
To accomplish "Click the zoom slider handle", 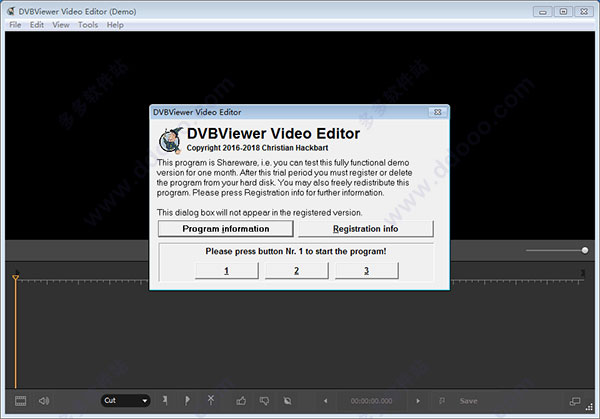I will pos(585,250).
